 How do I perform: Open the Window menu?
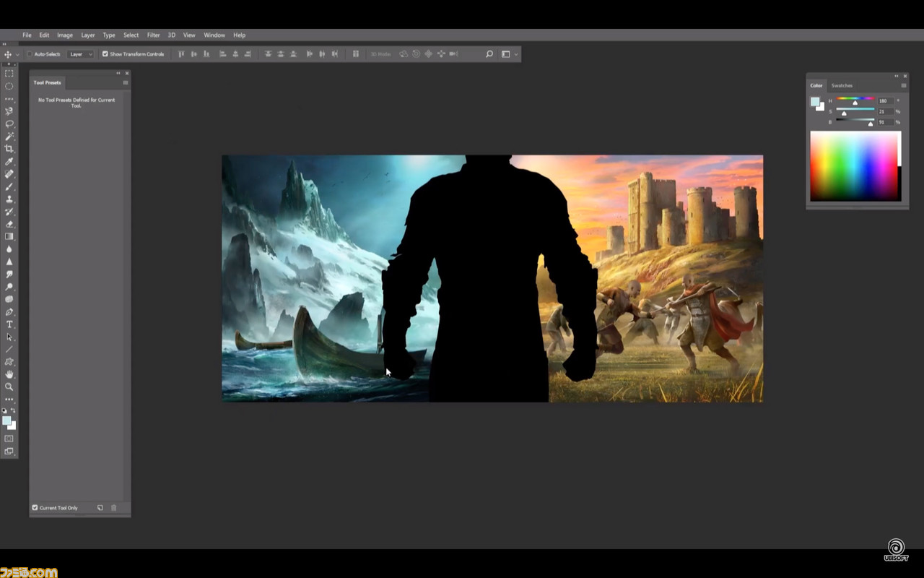pyautogui.click(x=214, y=35)
